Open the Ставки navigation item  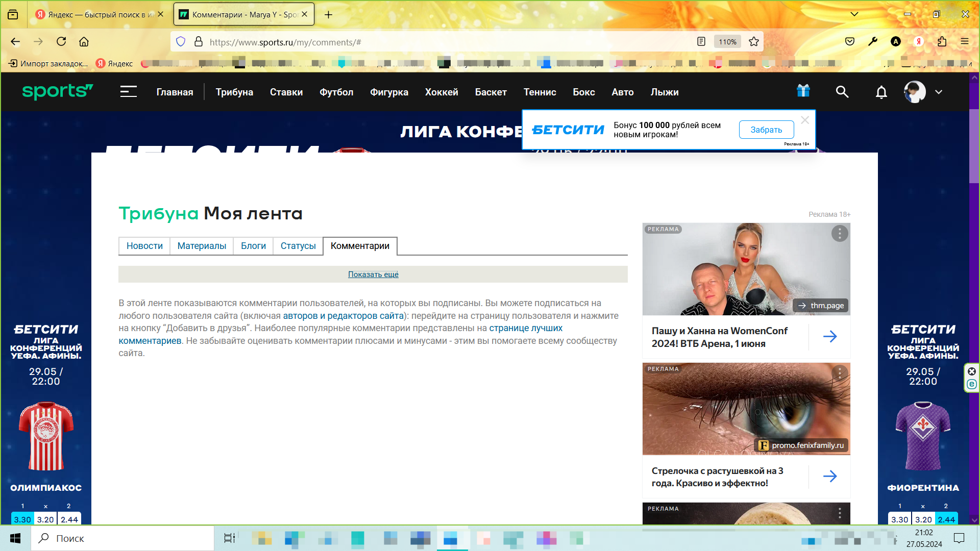tap(286, 92)
